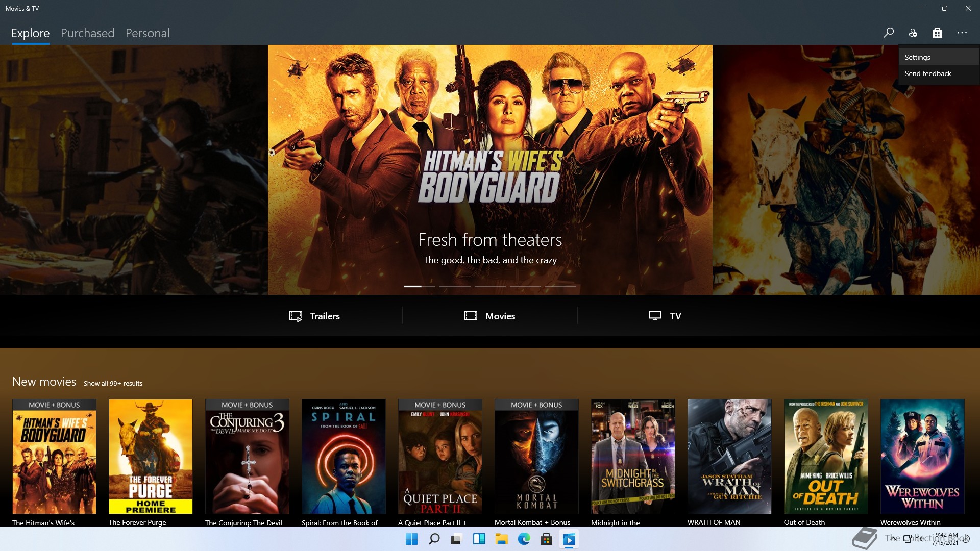980x551 pixels.
Task: Open the Out of Death poster
Action: [826, 457]
